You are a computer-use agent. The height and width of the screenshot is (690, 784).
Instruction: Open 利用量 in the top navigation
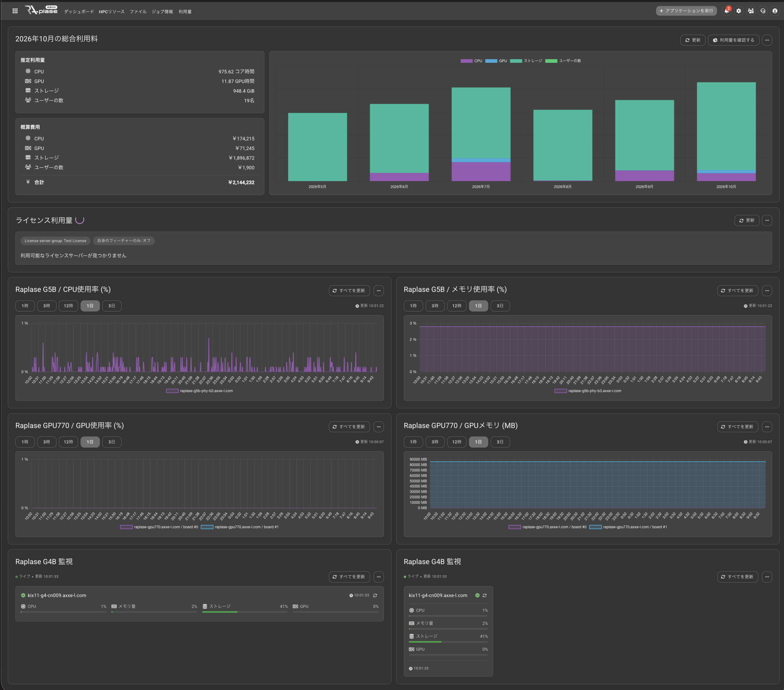coord(185,12)
